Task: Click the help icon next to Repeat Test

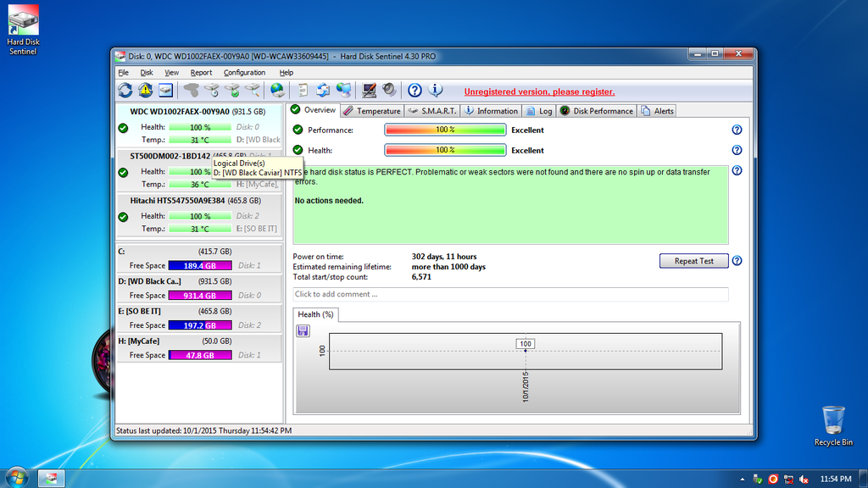Action: 737,261
